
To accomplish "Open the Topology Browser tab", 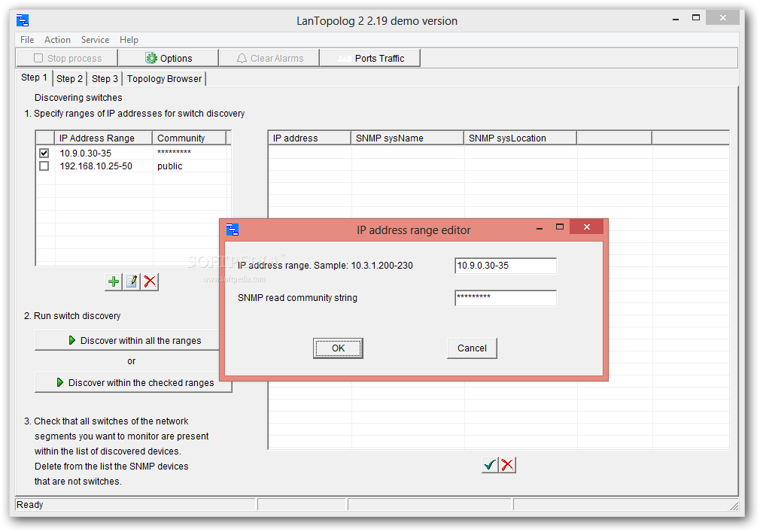I will point(164,79).
